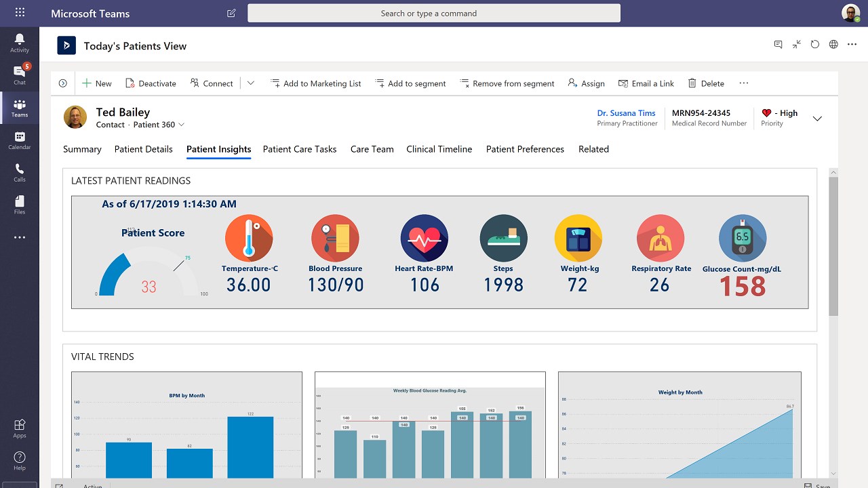Click the compose new chat icon

pos(231,13)
